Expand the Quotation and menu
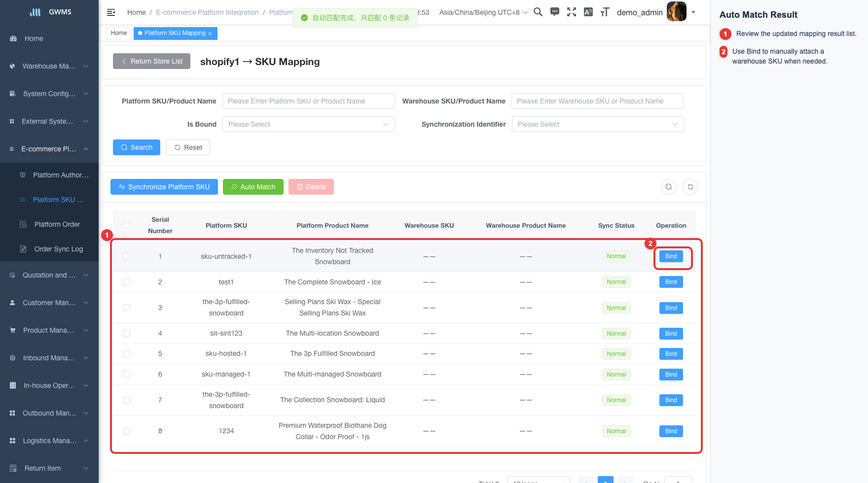Screen dimensions: 868x483 point(49,275)
